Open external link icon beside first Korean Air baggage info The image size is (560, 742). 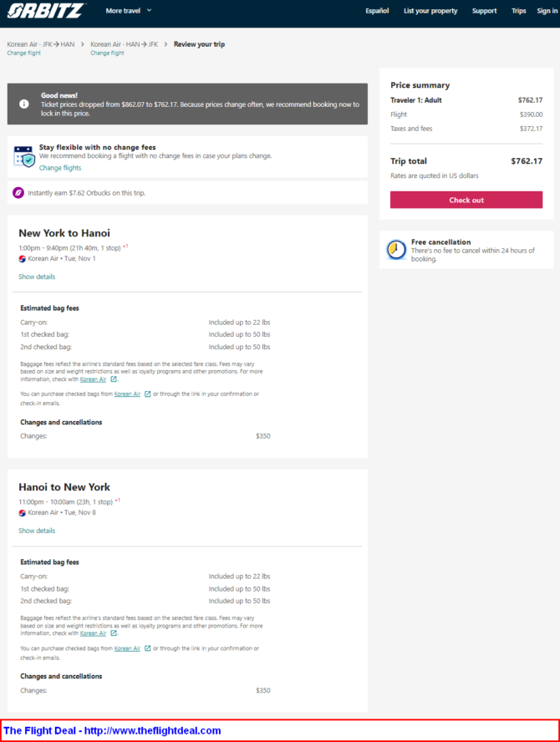click(x=114, y=379)
